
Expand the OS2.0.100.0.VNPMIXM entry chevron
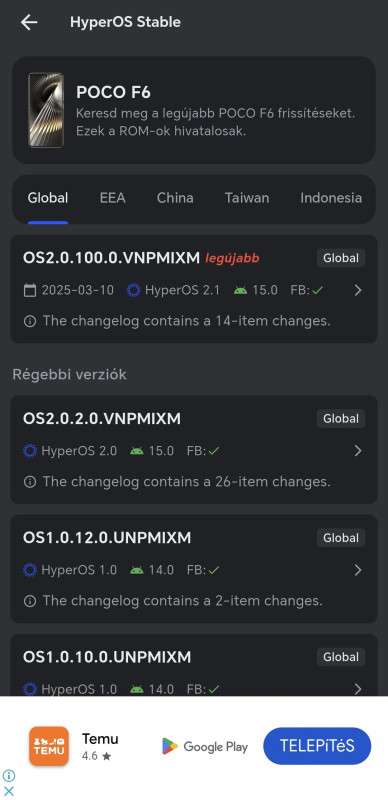[358, 290]
